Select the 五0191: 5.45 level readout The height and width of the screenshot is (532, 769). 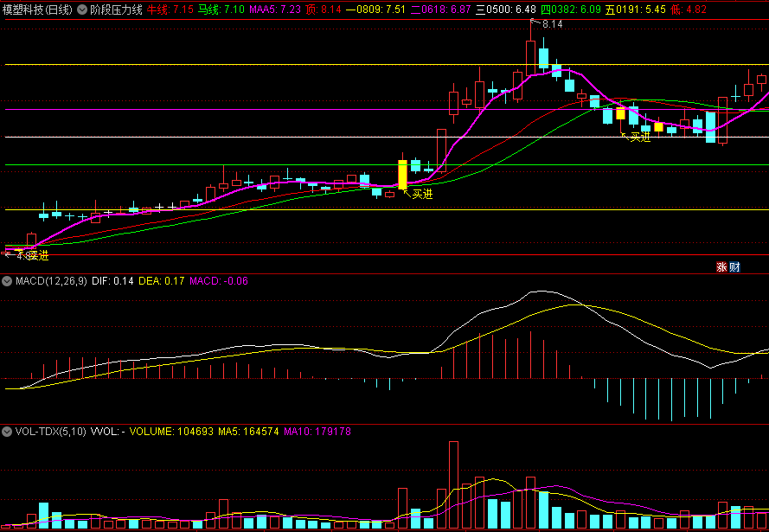tap(636, 10)
